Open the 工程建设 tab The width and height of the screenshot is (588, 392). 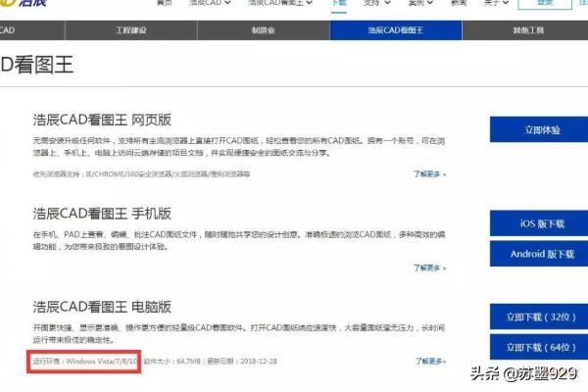pos(131,30)
